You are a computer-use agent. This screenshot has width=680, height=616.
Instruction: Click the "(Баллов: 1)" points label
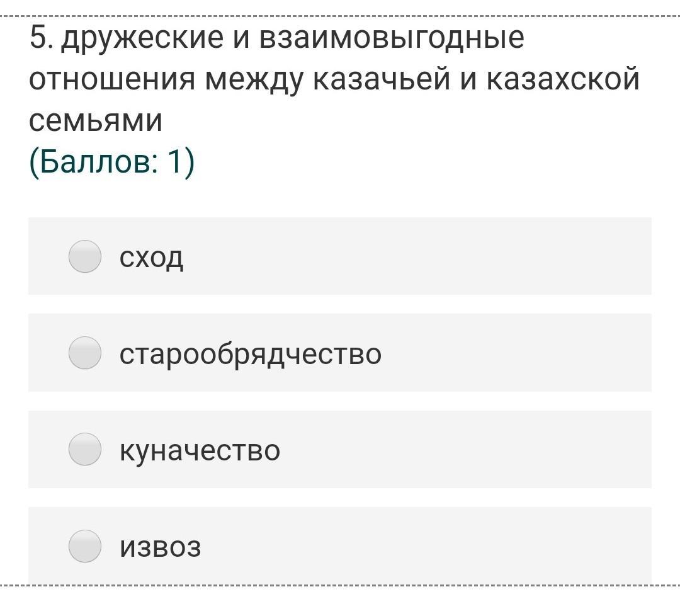pos(112,163)
